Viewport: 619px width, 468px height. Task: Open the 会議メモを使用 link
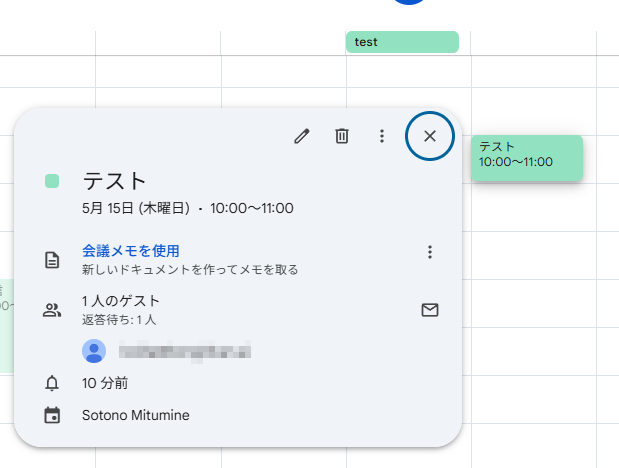click(131, 250)
